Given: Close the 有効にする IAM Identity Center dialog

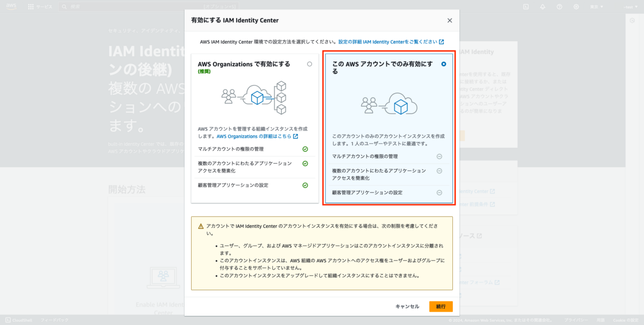Looking at the screenshot, I should click(x=450, y=20).
